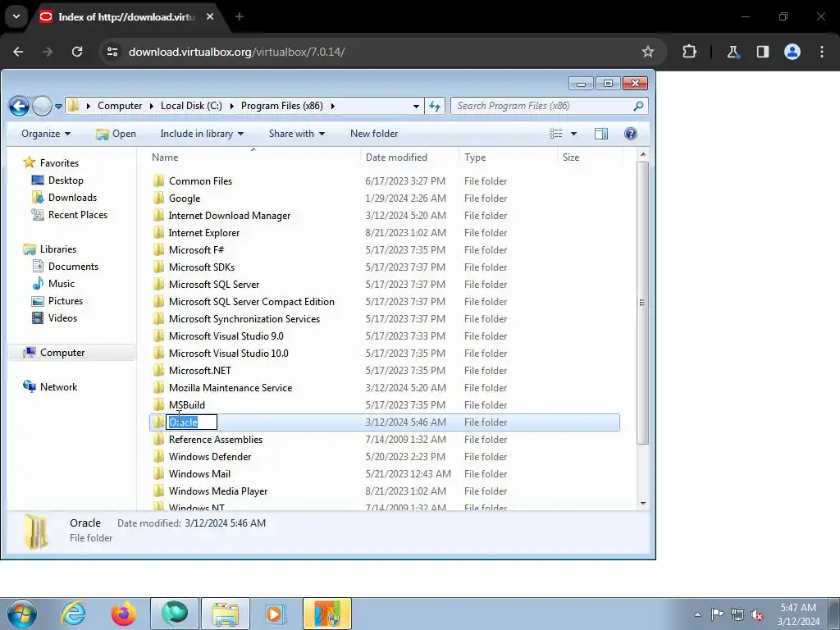This screenshot has height=630, width=840.
Task: Click the Open toolbar button
Action: coord(116,134)
